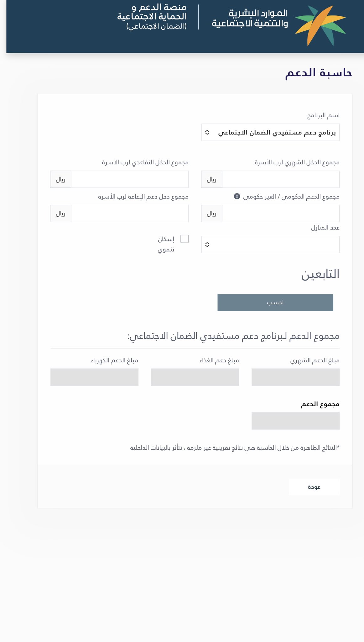This screenshot has height=642, width=364.
Task: Click the عودة back button
Action: click(x=314, y=487)
